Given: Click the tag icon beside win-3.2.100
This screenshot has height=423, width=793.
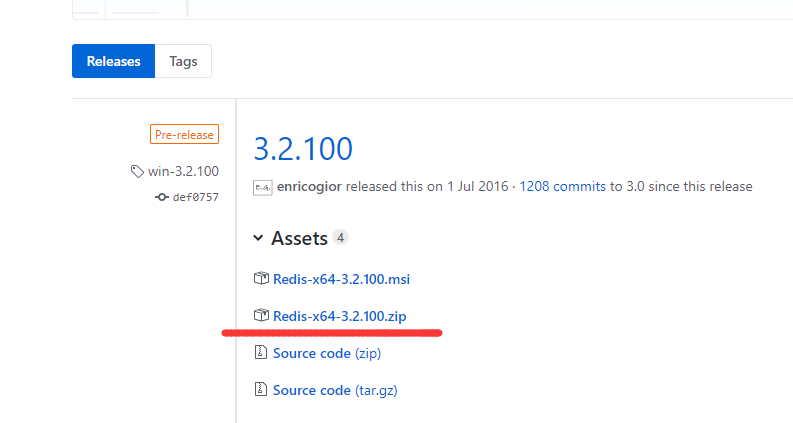Looking at the screenshot, I should (137, 172).
